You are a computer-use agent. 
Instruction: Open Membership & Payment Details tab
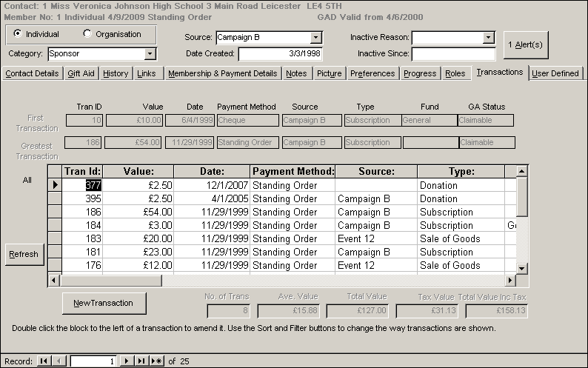click(x=223, y=73)
